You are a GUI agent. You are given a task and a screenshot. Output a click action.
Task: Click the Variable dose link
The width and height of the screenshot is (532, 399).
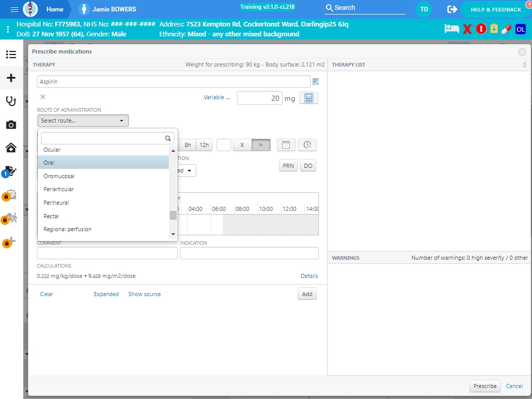click(x=217, y=97)
